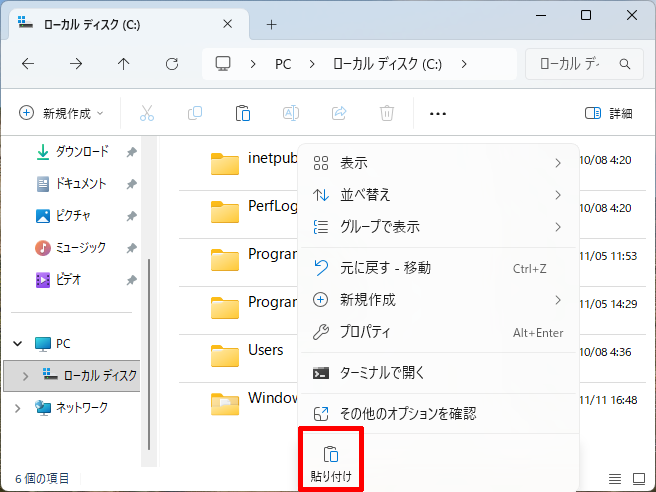Switch to details list view icon
This screenshot has height=492, width=656.
(615, 479)
